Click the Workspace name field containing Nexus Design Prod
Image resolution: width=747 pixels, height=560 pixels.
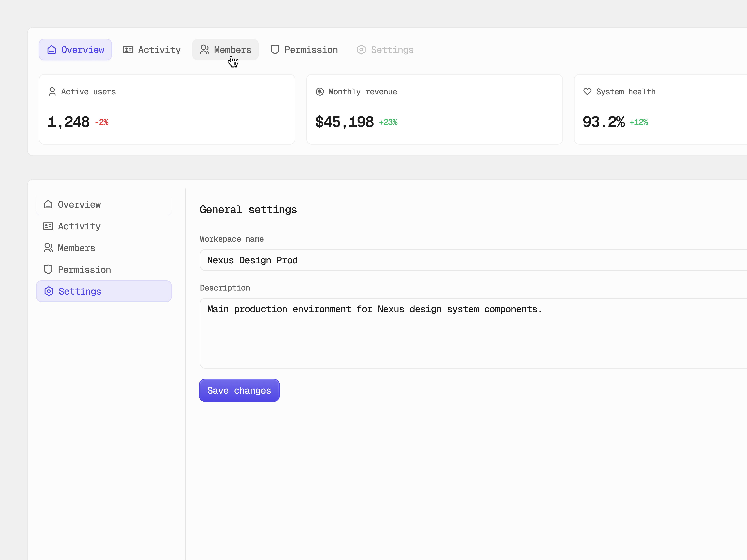click(x=473, y=260)
